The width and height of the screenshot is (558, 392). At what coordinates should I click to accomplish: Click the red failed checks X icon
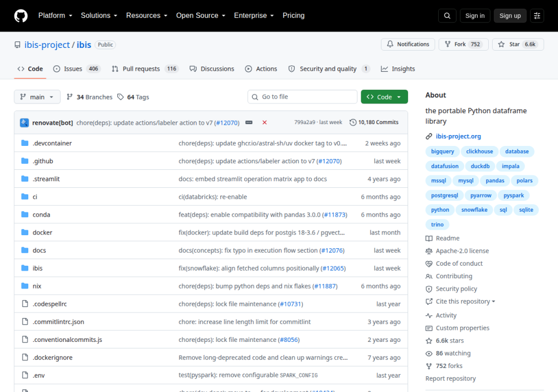[264, 122]
